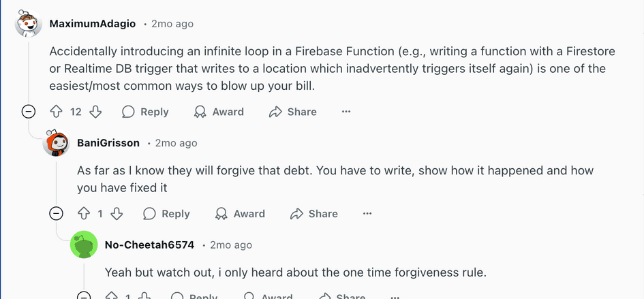Open more options on BaniGrisson's comment
This screenshot has width=644, height=299.
pyautogui.click(x=367, y=214)
